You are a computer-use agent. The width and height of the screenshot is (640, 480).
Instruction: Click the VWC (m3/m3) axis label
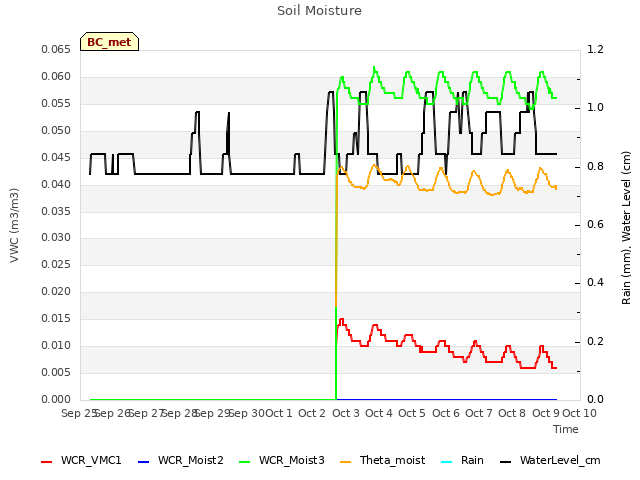point(14,225)
